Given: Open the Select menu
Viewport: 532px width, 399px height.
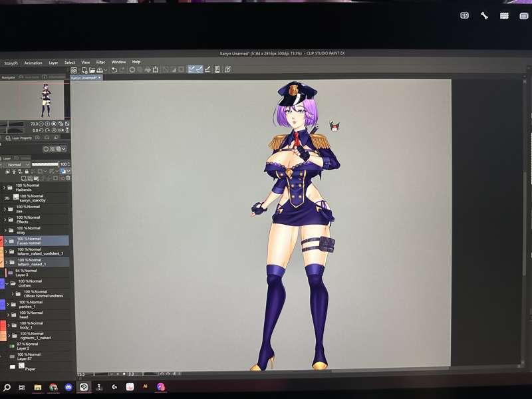Looking at the screenshot, I should click(x=70, y=63).
